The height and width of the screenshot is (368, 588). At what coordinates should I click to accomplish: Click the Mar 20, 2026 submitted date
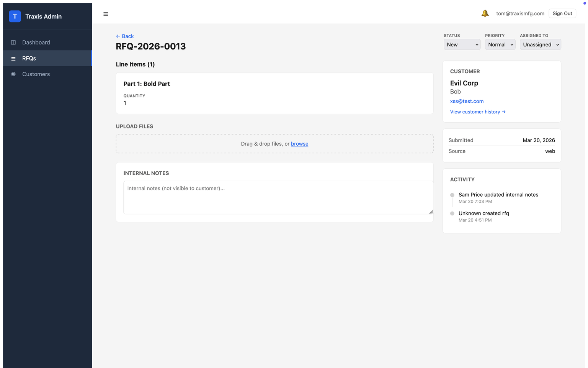click(x=539, y=140)
